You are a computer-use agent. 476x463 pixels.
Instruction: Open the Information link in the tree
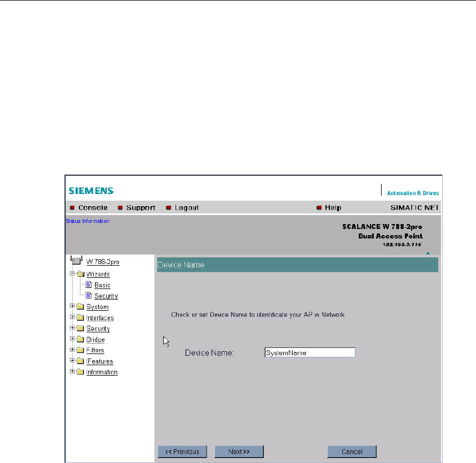[x=102, y=372]
